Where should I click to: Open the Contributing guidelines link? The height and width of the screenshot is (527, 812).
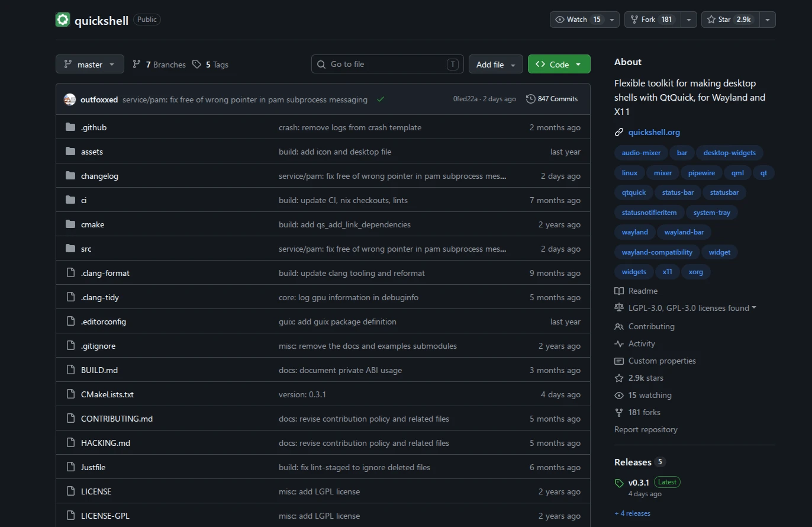pos(651,326)
